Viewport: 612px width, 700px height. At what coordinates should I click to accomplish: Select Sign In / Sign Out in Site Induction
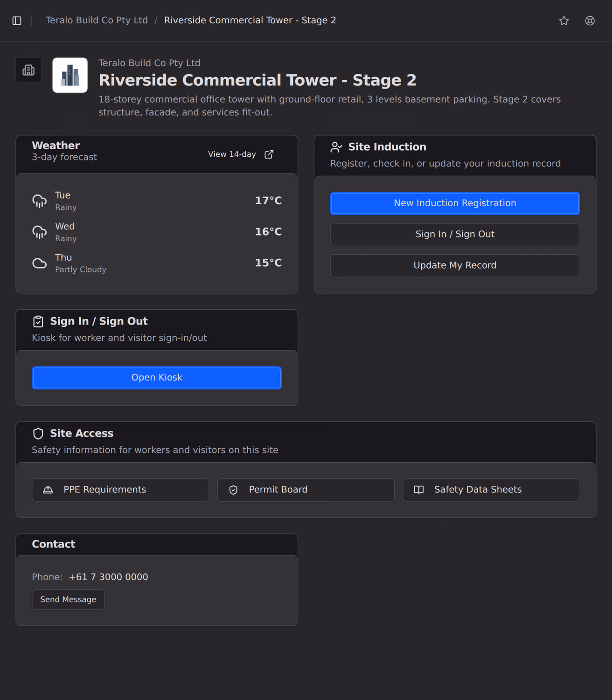tap(455, 235)
